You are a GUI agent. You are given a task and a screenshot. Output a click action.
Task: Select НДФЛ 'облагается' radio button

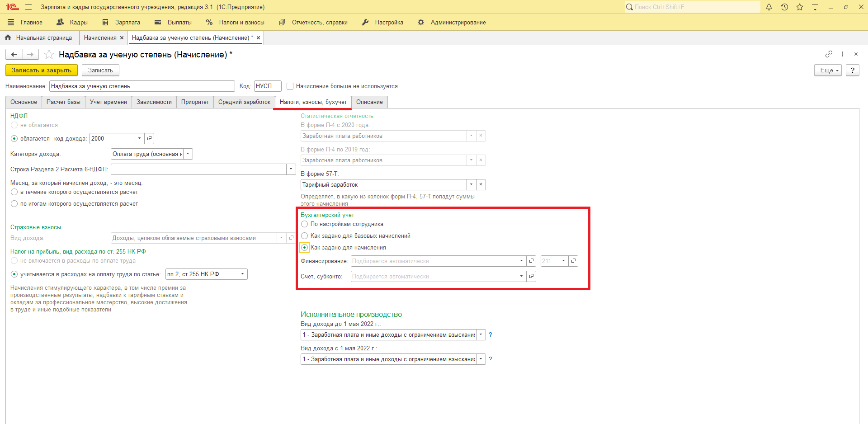click(x=14, y=139)
